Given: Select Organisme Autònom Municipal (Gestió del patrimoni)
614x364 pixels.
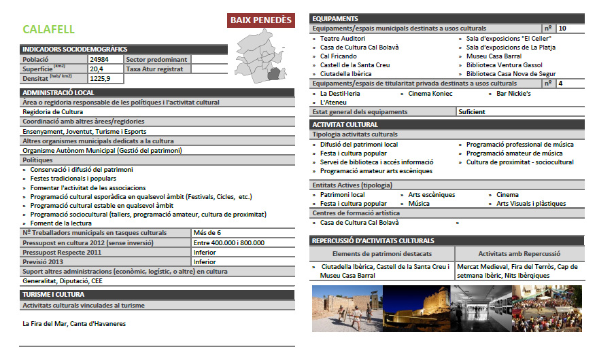Looking at the screenshot, I should (102, 151).
